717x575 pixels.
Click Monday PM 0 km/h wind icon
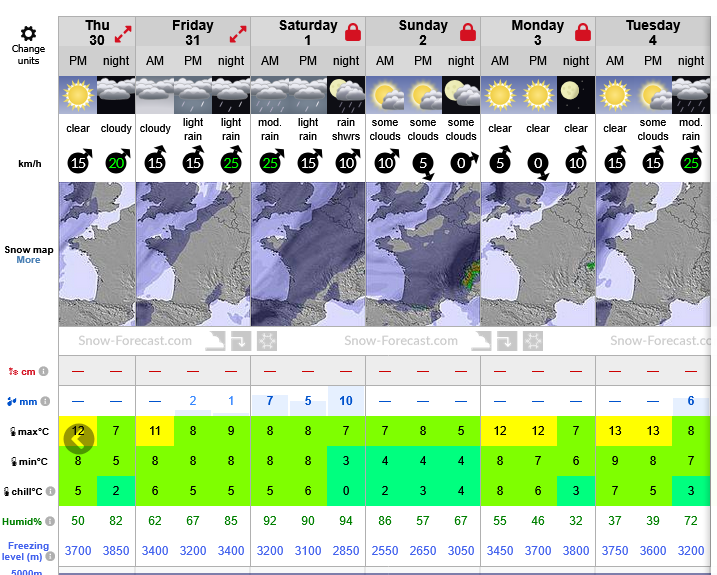pos(539,166)
